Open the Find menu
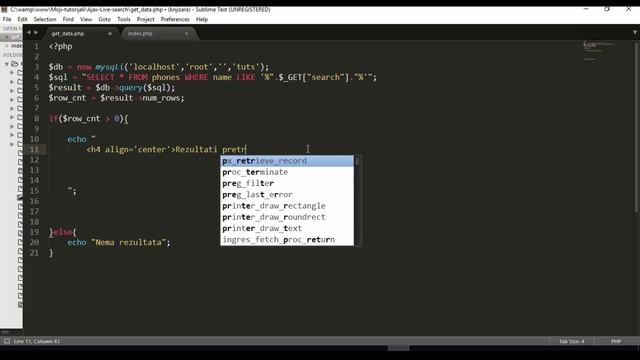Screen dimensions: 640x360 (x=68, y=19)
